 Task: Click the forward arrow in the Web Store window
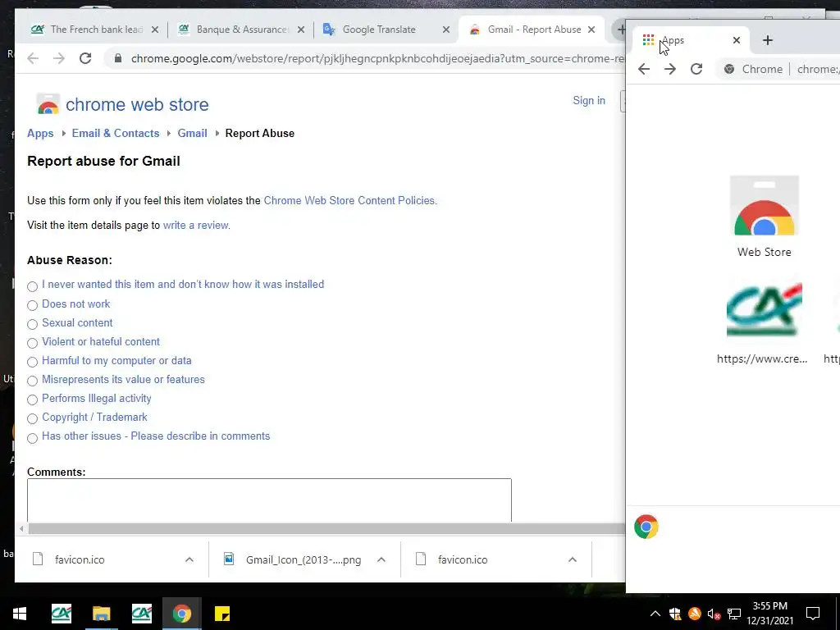pyautogui.click(x=59, y=58)
